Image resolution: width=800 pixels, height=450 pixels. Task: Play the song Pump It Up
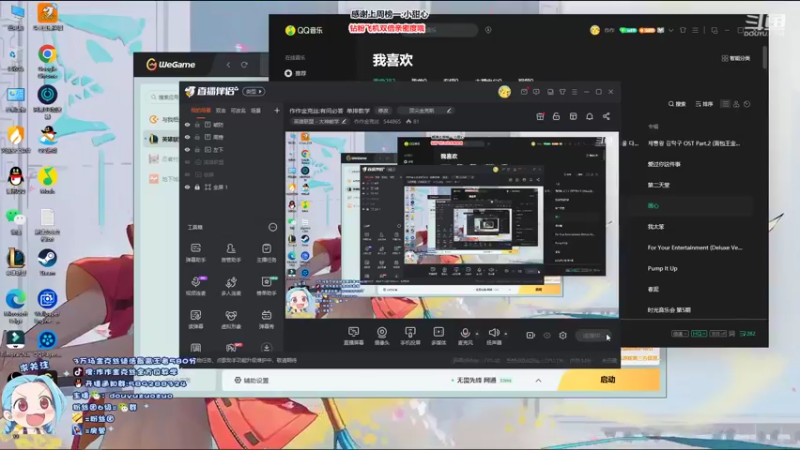[x=662, y=268]
